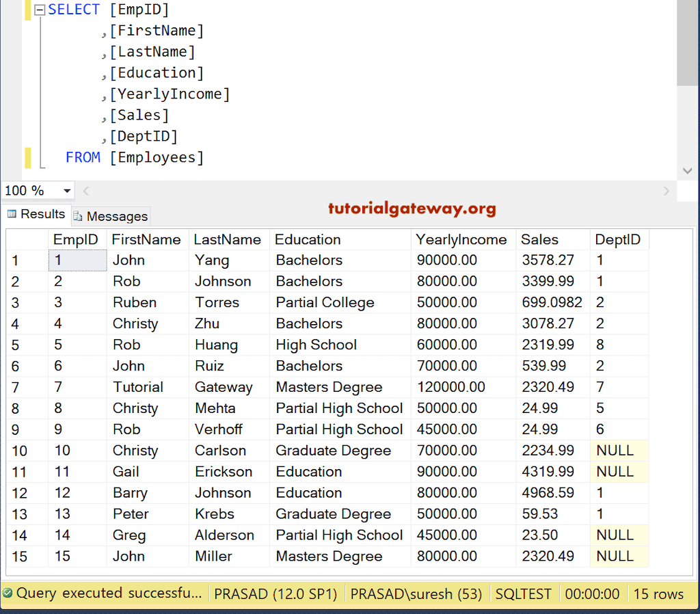Click the 'Zhu' last name cell
Screen dimensions: 700x614
click(x=230, y=323)
